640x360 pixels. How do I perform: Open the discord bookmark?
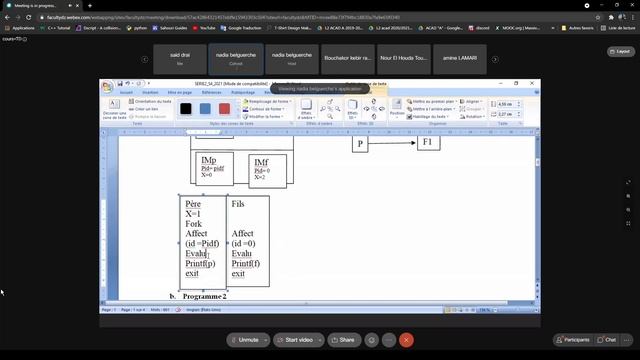[479, 28]
